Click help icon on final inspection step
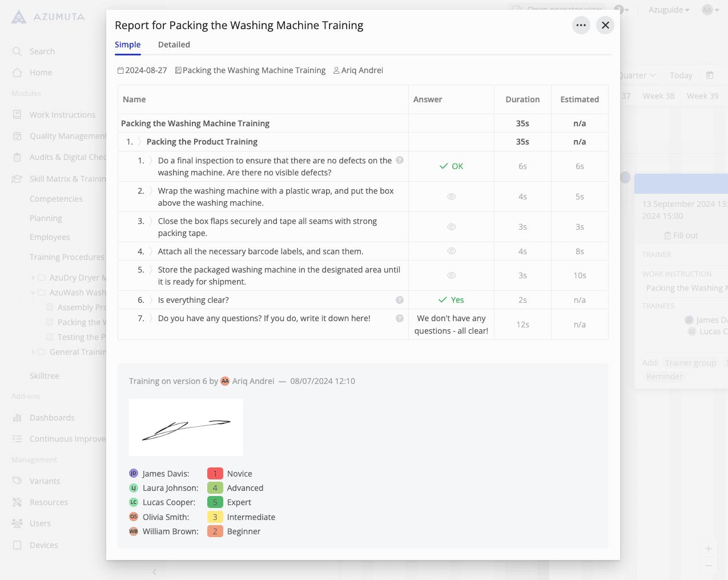This screenshot has height=580, width=728. 400,160
